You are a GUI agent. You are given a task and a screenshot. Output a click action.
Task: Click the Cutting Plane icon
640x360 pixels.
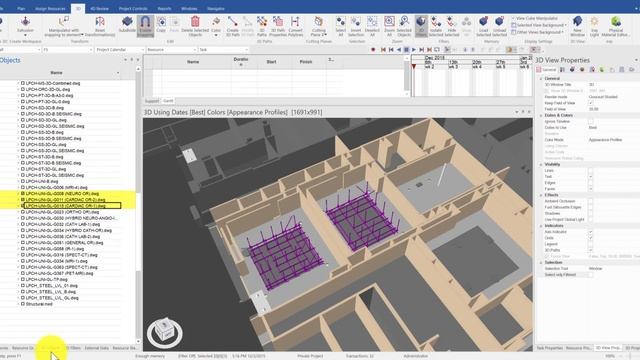[x=318, y=22]
